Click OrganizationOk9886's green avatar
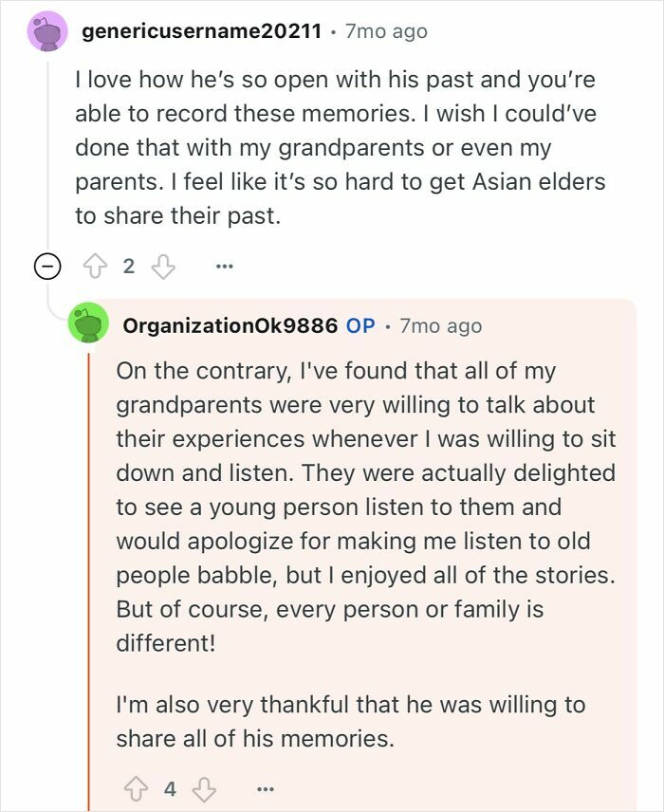The width and height of the screenshot is (664, 812). [89, 324]
